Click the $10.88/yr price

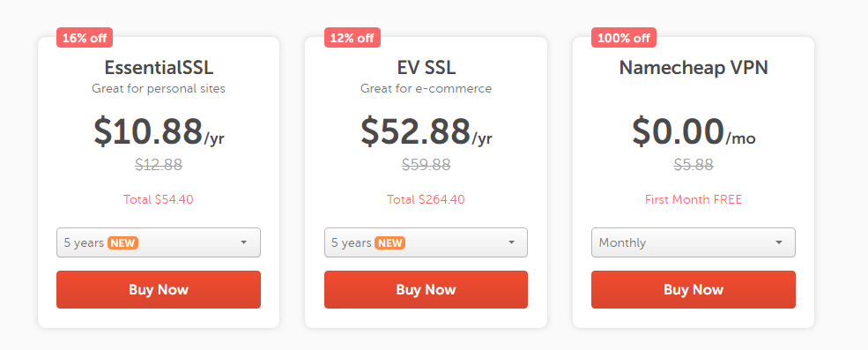159,132
